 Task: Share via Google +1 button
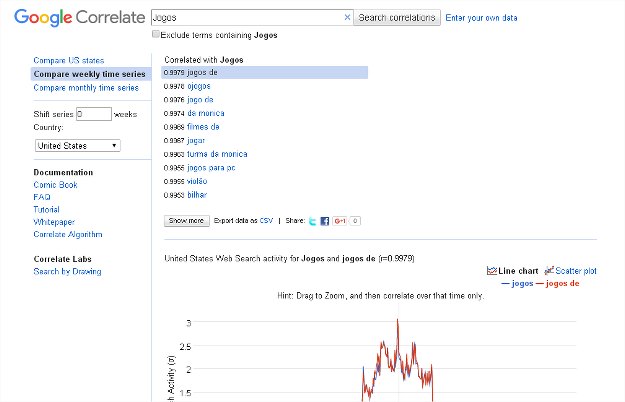point(340,221)
